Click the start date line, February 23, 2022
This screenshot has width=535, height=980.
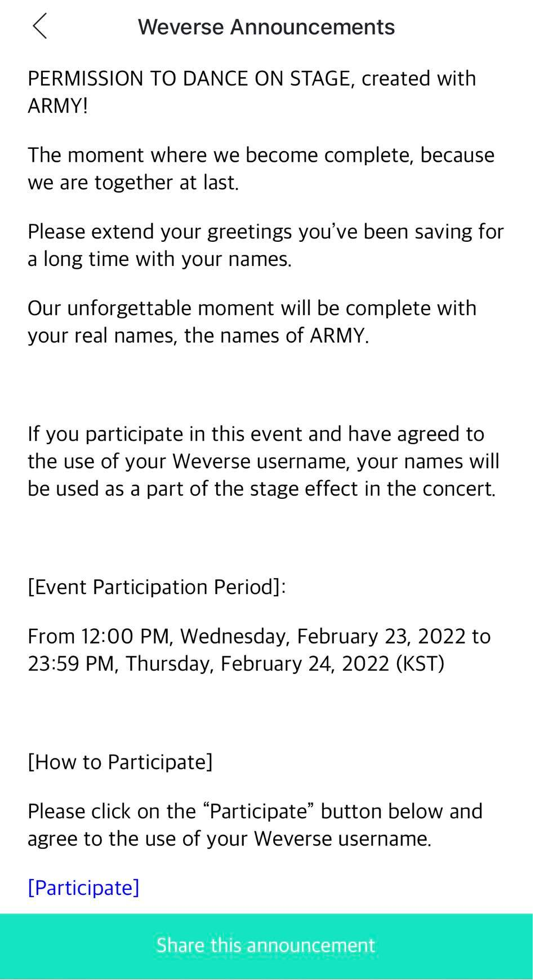[259, 636]
